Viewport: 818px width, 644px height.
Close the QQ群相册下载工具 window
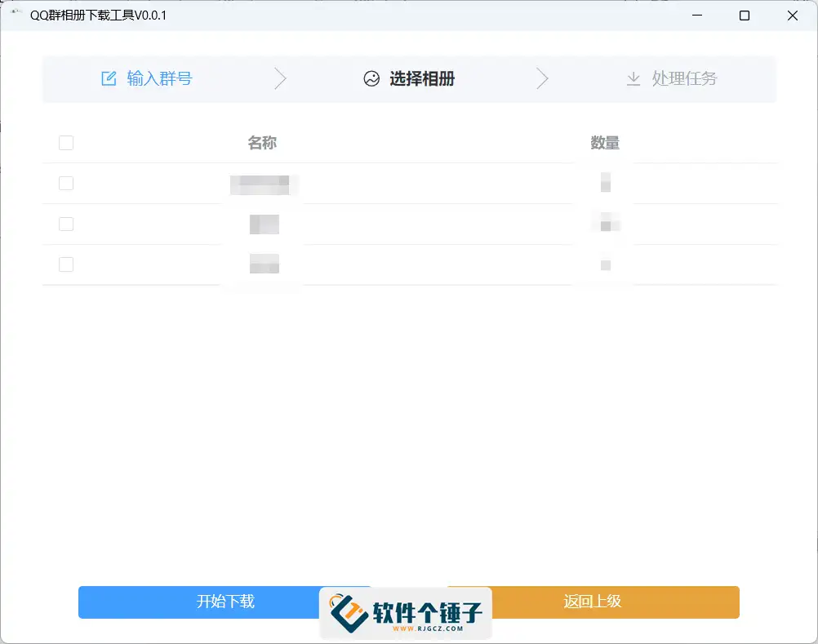click(793, 16)
